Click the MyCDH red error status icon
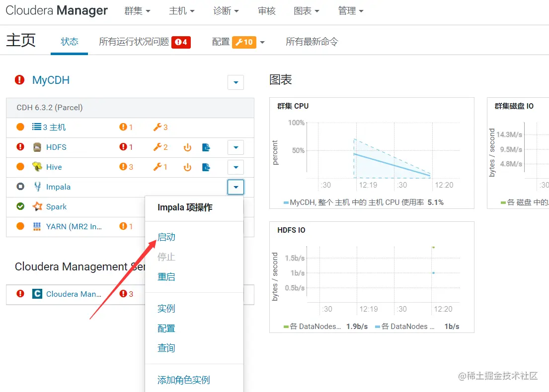Image resolution: width=549 pixels, height=392 pixels. (x=19, y=80)
